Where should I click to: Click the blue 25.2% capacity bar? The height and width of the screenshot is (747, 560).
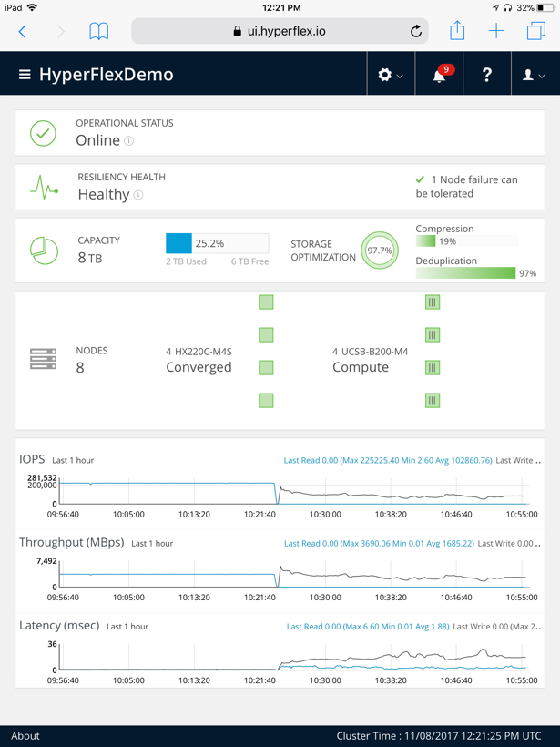179,243
